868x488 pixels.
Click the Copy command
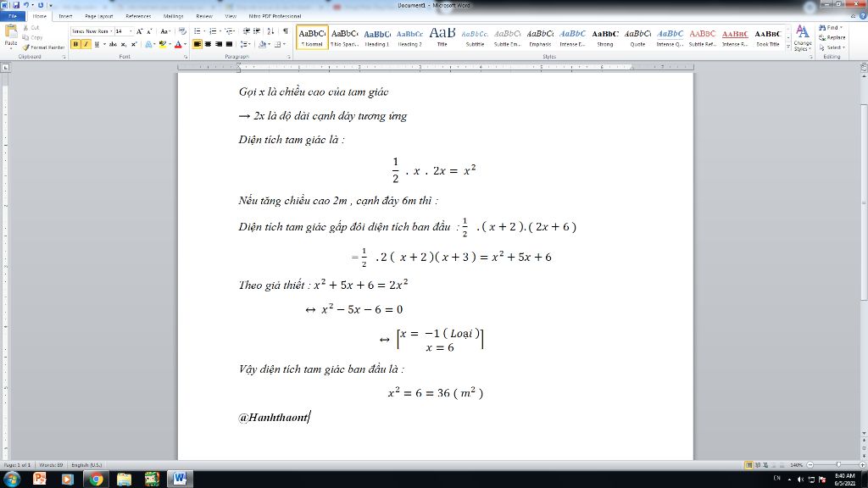pyautogui.click(x=32, y=37)
